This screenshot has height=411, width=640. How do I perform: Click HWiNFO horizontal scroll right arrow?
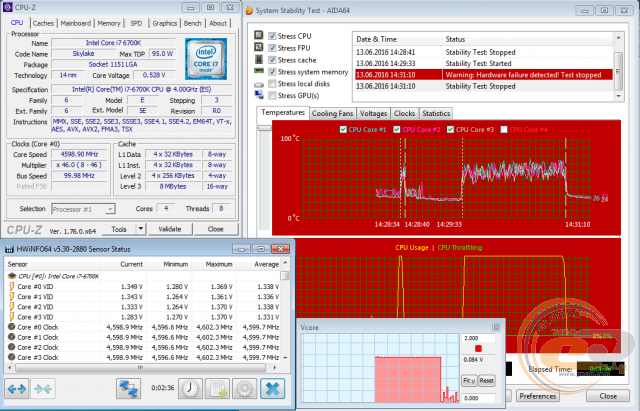[275, 368]
